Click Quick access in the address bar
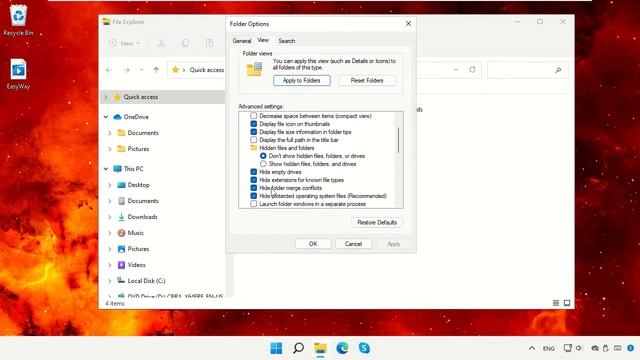640x360 pixels. pyautogui.click(x=207, y=70)
